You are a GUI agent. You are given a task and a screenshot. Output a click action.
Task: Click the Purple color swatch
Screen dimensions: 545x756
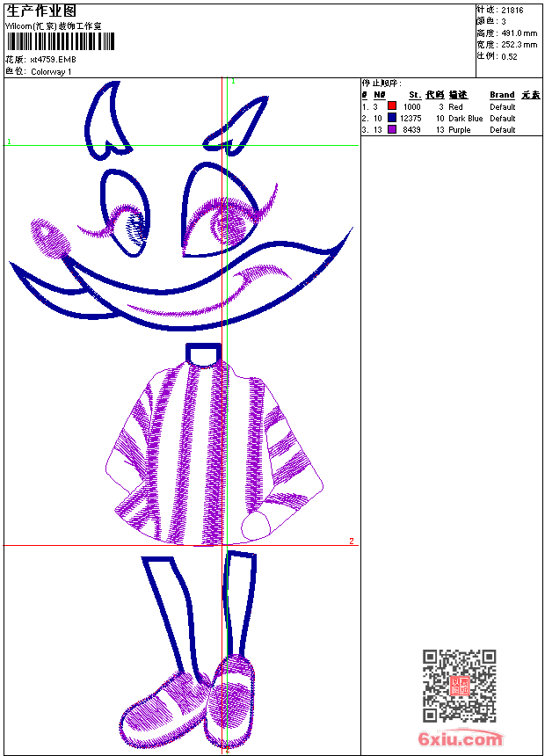(392, 129)
